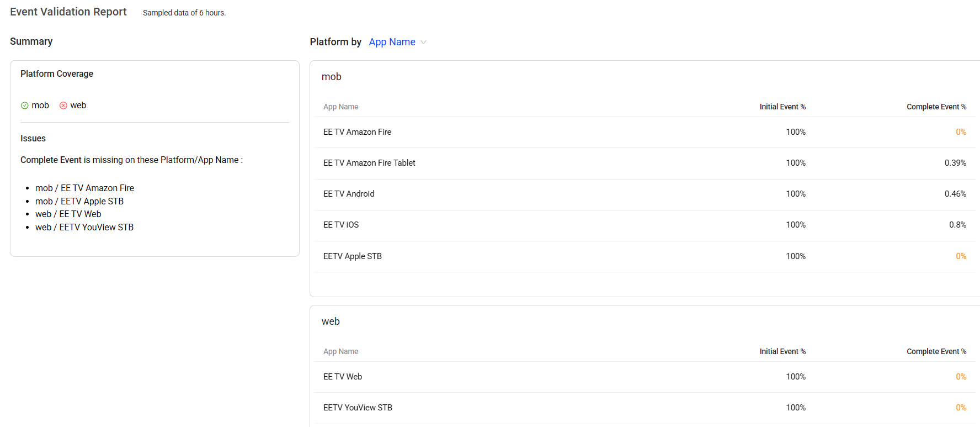Click the Summary heading
980x427 pixels.
[31, 41]
